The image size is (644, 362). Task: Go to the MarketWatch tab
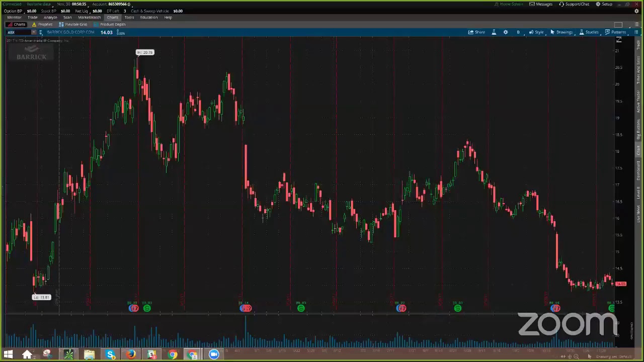pyautogui.click(x=89, y=17)
